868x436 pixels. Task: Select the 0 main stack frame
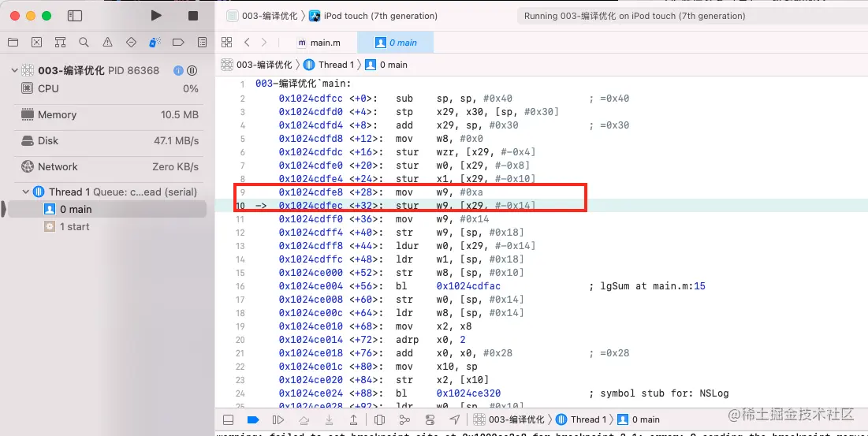pyautogui.click(x=108, y=209)
